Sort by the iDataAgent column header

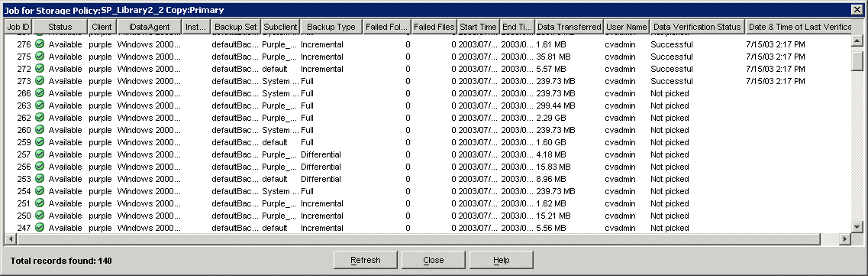pos(150,27)
